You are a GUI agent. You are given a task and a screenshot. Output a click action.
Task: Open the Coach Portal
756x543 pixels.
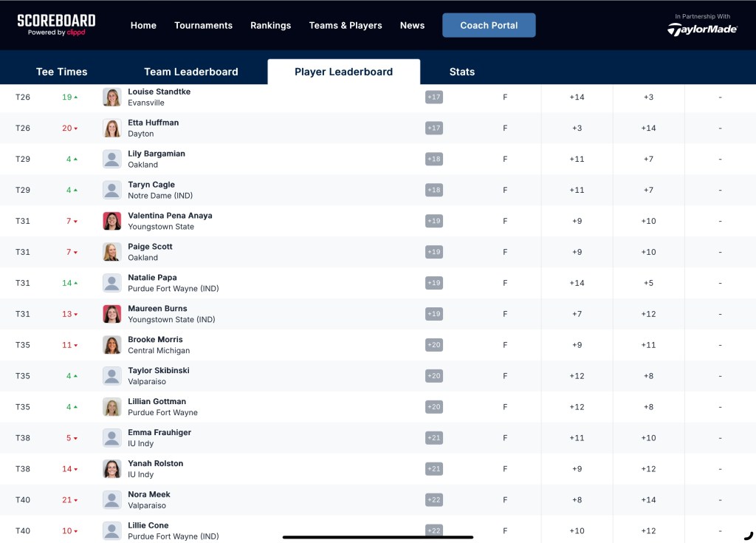pos(489,25)
